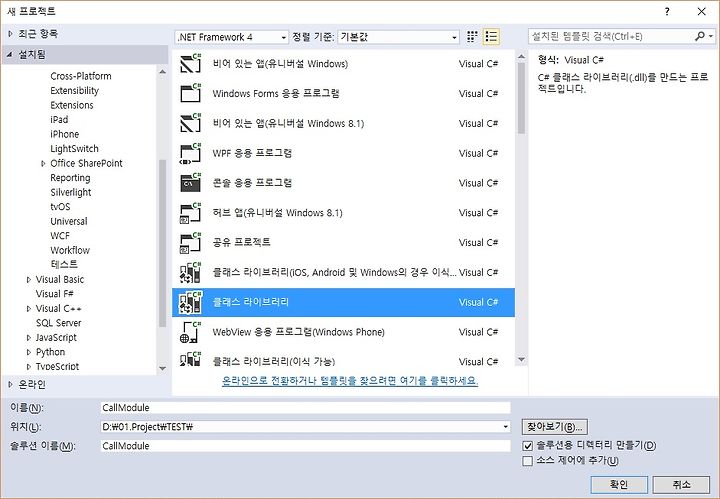
Task: Click the solution name field
Action: pos(305,446)
